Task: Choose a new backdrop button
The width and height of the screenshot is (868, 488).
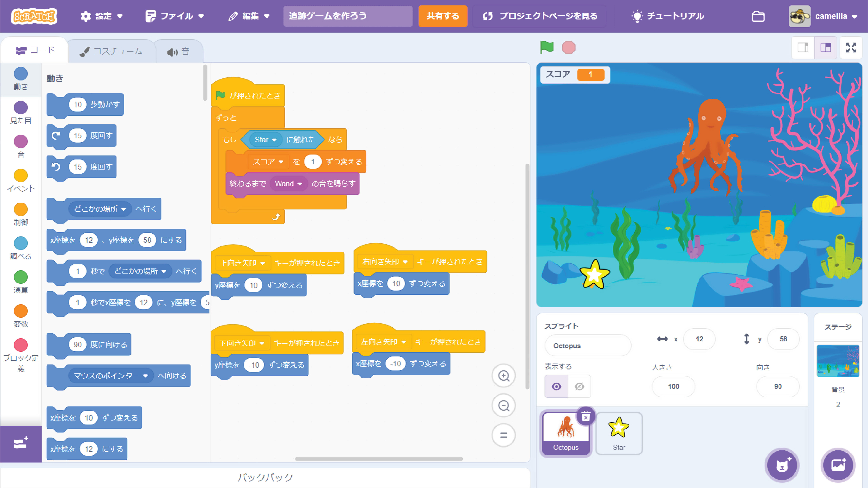Action: click(838, 465)
